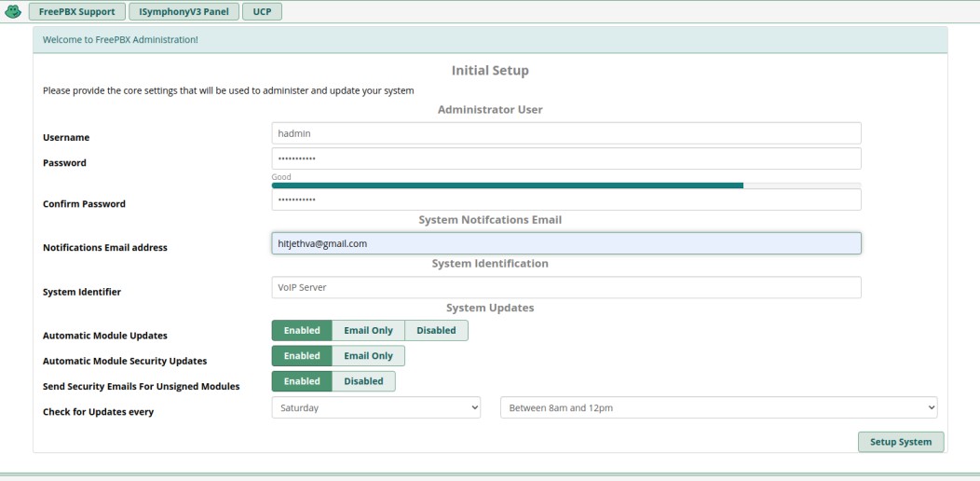The width and height of the screenshot is (980, 481).
Task: Set Automatic Module Updates to Enabled
Action: [x=302, y=331]
